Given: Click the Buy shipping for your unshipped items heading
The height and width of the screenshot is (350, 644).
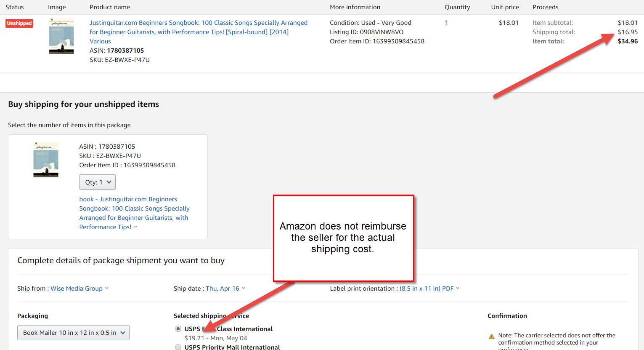Looking at the screenshot, I should coord(83,104).
